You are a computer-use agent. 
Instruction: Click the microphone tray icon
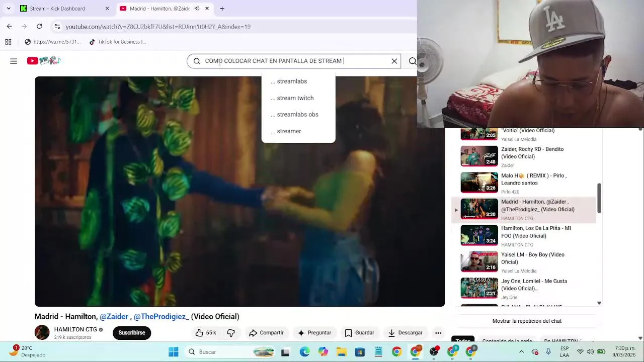[x=548, y=352]
